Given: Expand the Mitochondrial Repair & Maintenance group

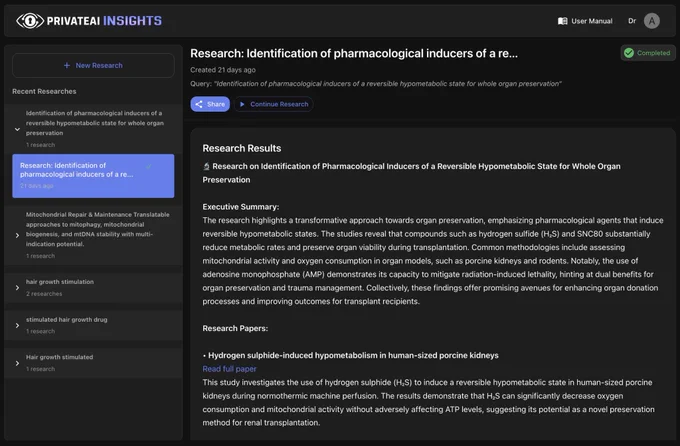Looking at the screenshot, I should [x=17, y=235].
